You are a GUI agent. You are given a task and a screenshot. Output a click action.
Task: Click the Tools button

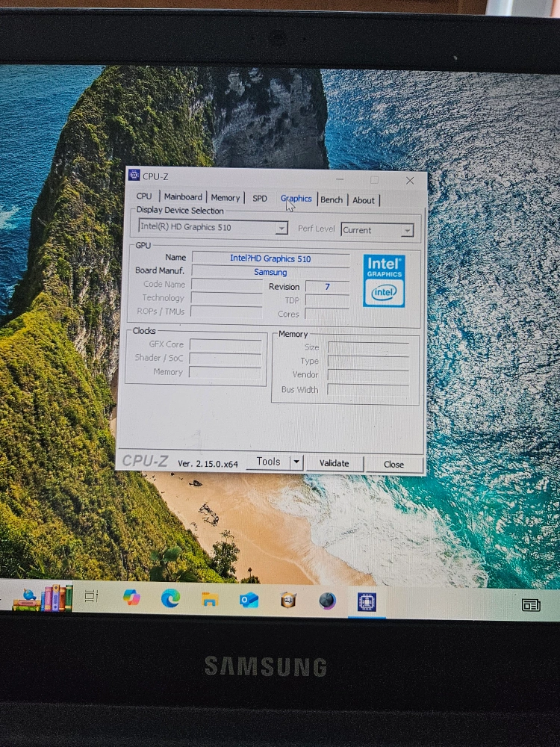[x=268, y=462]
